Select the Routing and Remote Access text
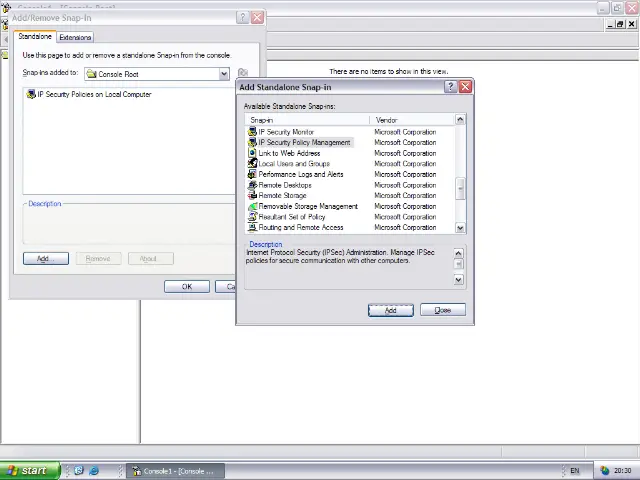 pos(301,228)
